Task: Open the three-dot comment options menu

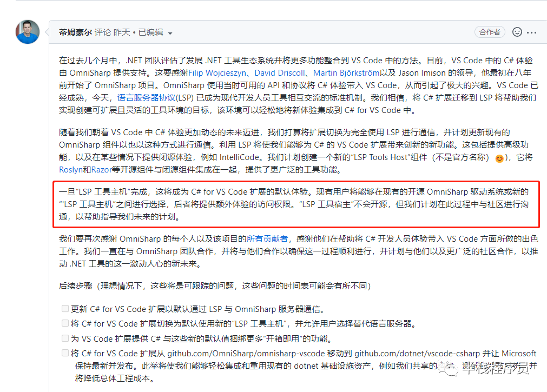Action: pyautogui.click(x=532, y=32)
